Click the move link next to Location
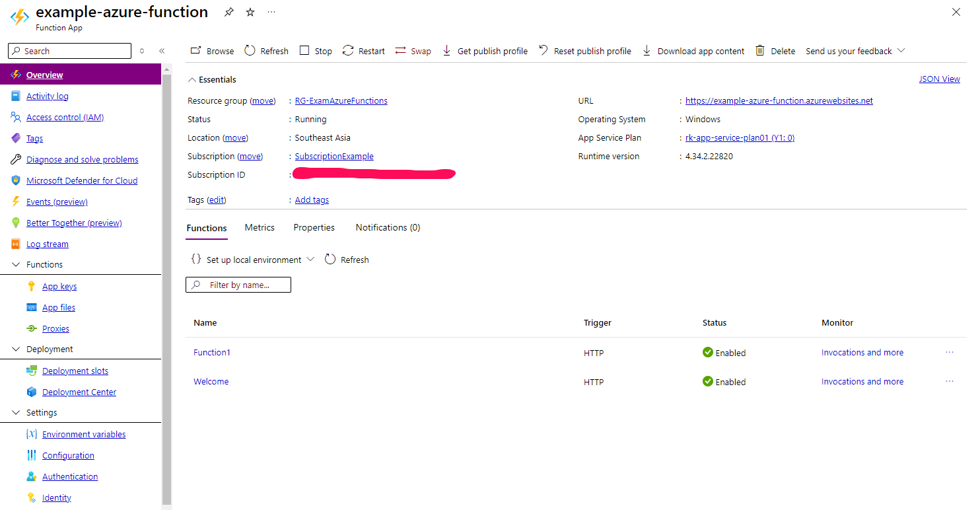The image size is (980, 510). [235, 137]
